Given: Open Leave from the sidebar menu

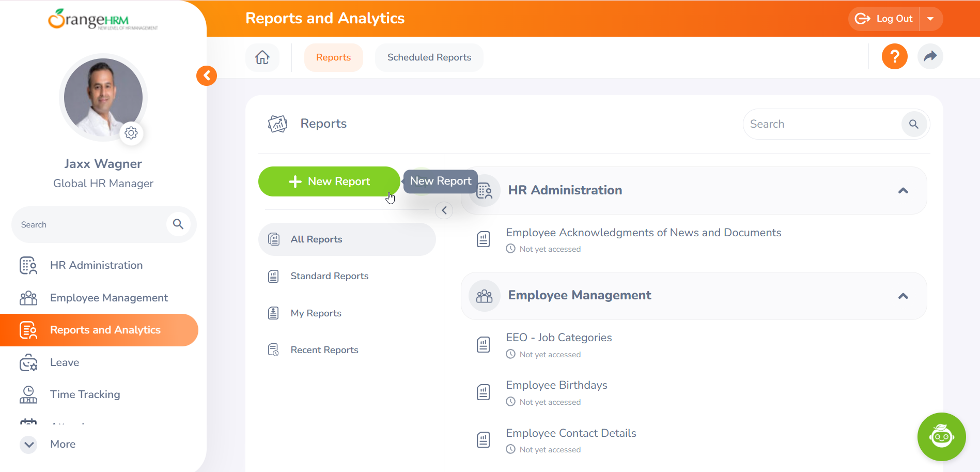Looking at the screenshot, I should pyautogui.click(x=65, y=362).
